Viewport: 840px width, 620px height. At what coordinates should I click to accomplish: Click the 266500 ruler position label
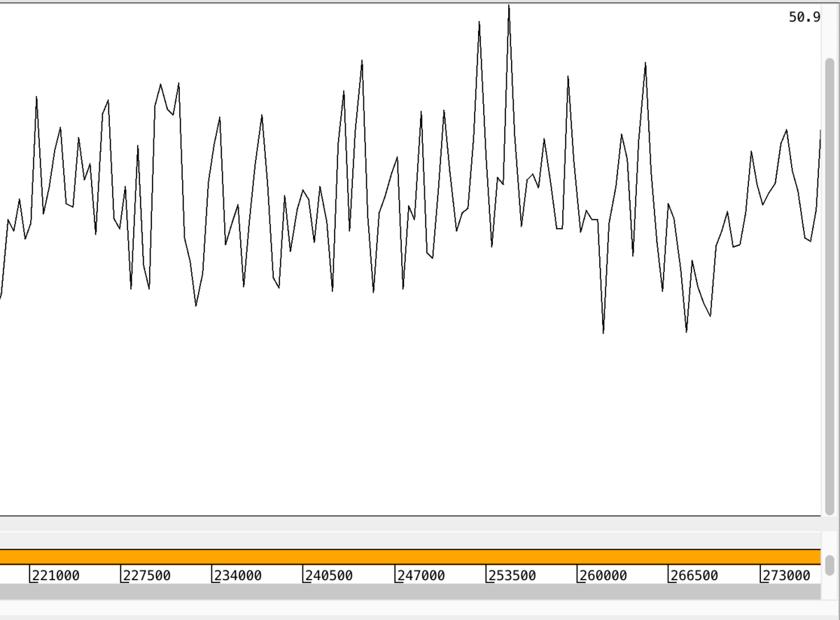[x=694, y=575]
